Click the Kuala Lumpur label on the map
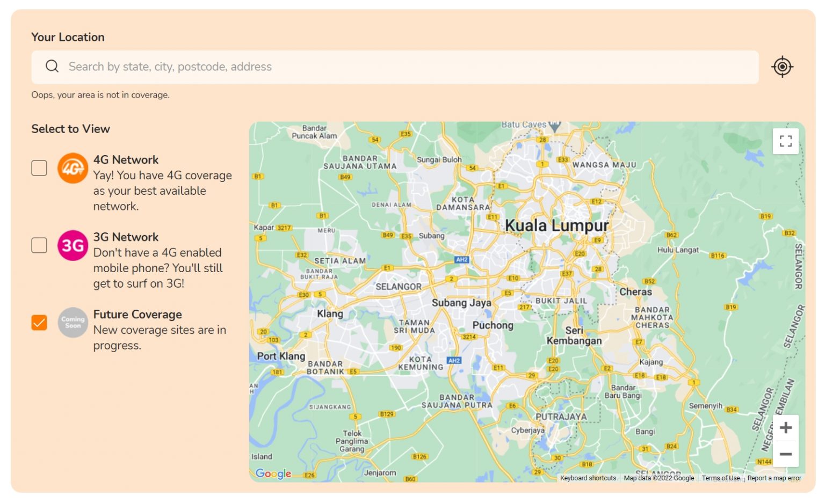Image resolution: width=825 pixels, height=504 pixels. pos(556,226)
